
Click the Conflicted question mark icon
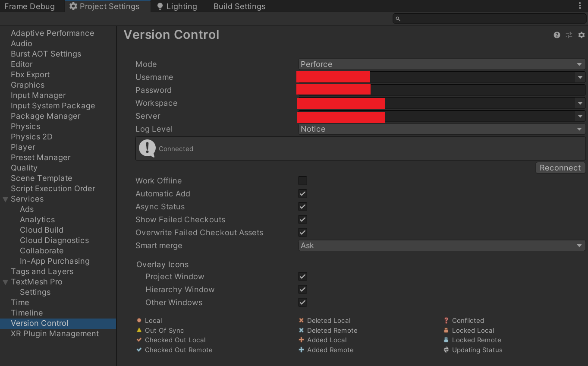click(446, 320)
